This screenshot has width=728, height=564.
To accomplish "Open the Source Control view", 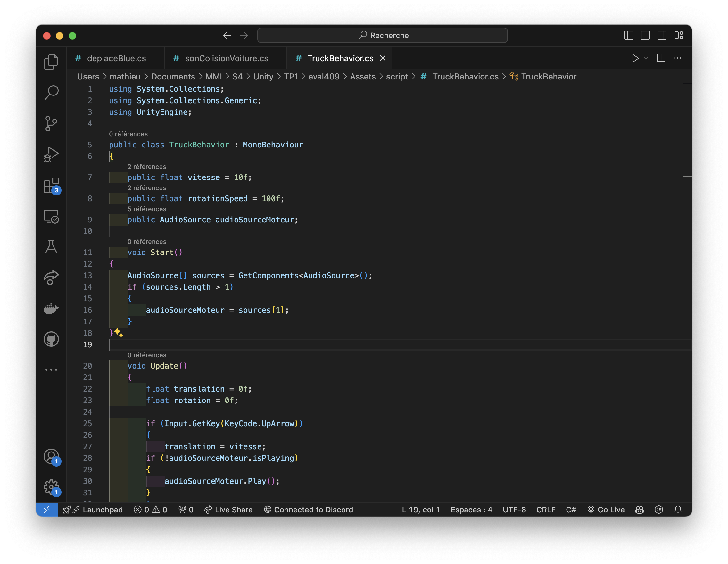I will click(51, 124).
